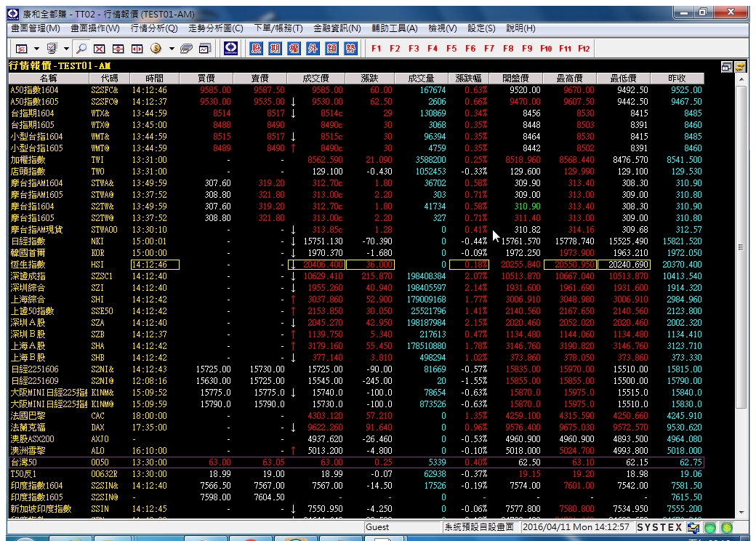The height and width of the screenshot is (541, 756).
Task: Click the F5 shortcut button
Action: pyautogui.click(x=451, y=49)
